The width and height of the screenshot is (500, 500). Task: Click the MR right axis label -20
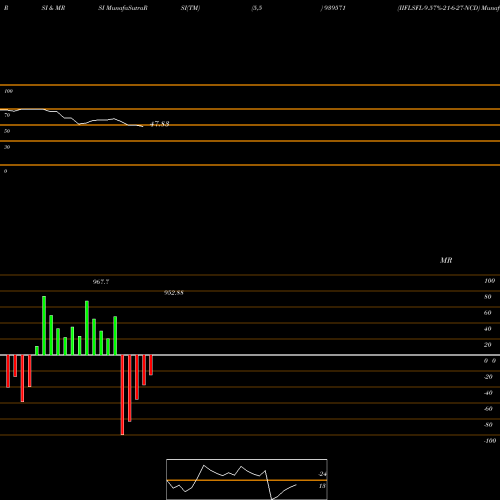(x=488, y=377)
